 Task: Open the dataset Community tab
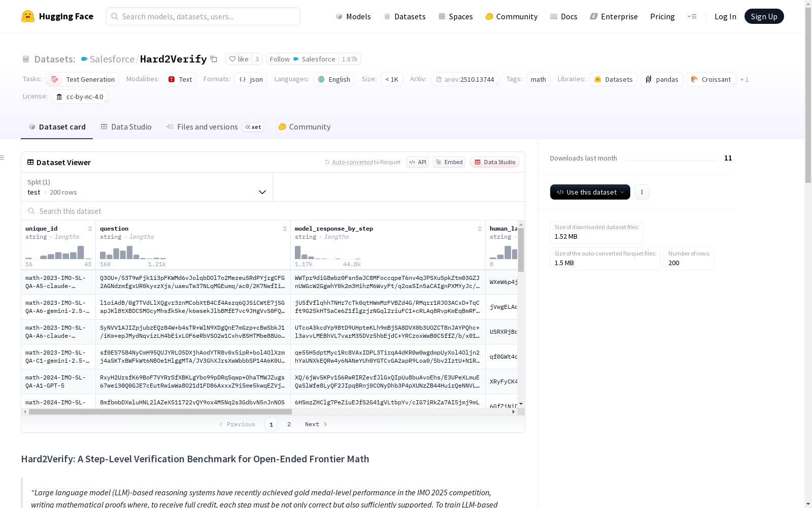pyautogui.click(x=304, y=127)
